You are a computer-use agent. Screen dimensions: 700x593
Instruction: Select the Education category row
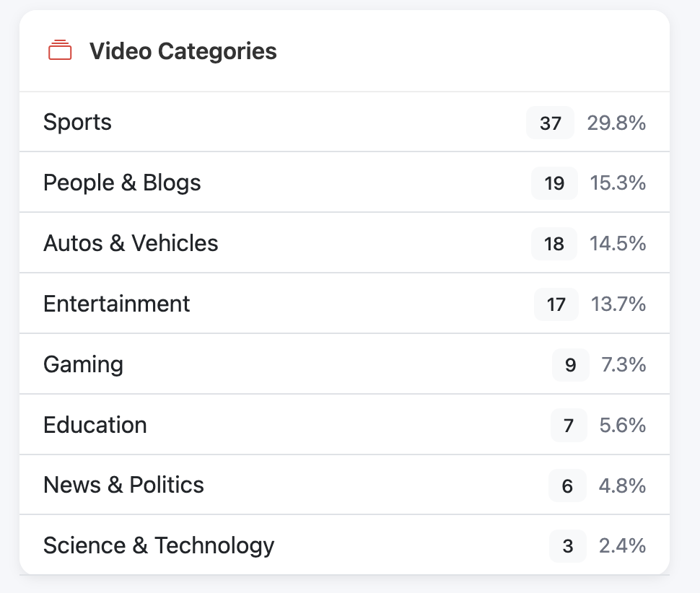95,425
